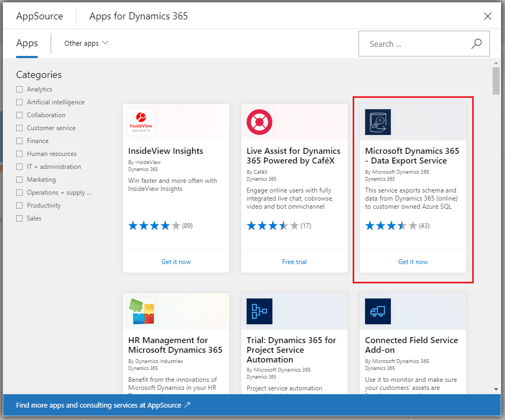The image size is (505, 420).
Task: Check the Finance category
Action: pyautogui.click(x=19, y=140)
